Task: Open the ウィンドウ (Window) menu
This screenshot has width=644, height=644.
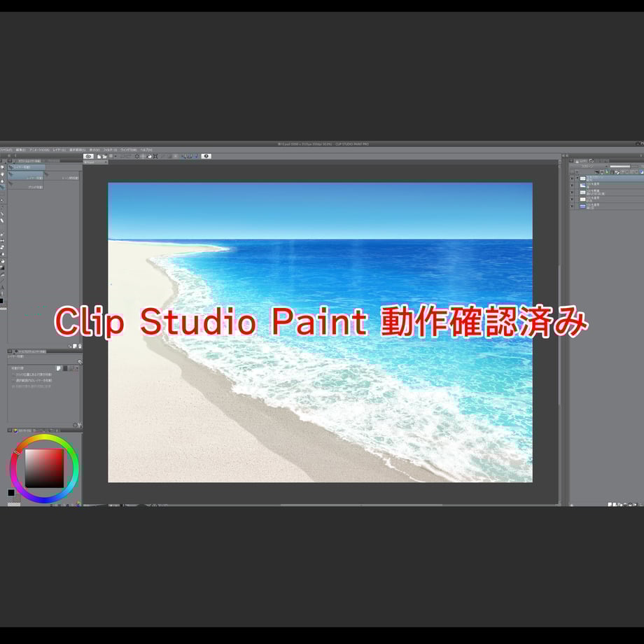Action: tap(128, 150)
